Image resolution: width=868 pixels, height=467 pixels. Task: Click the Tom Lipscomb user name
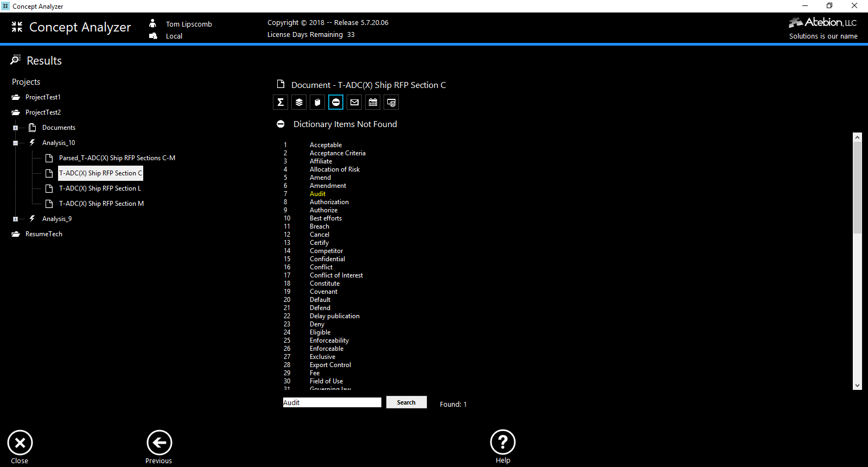189,24
